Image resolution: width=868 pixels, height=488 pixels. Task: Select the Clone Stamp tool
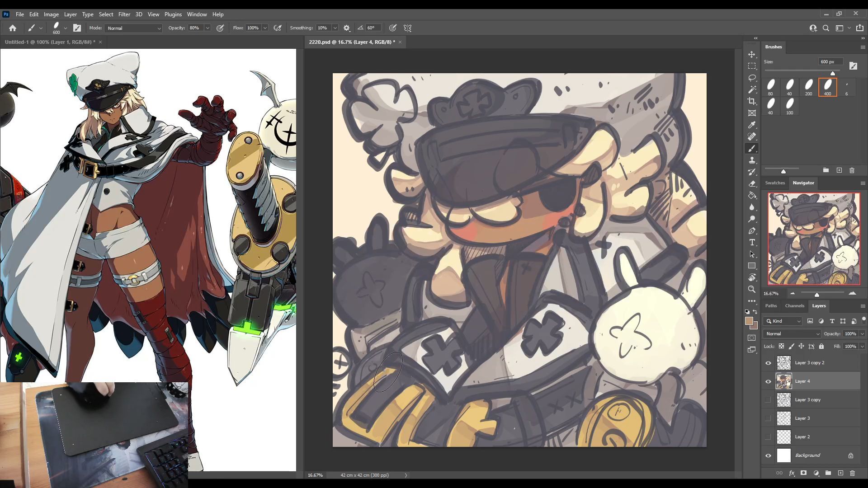752,160
